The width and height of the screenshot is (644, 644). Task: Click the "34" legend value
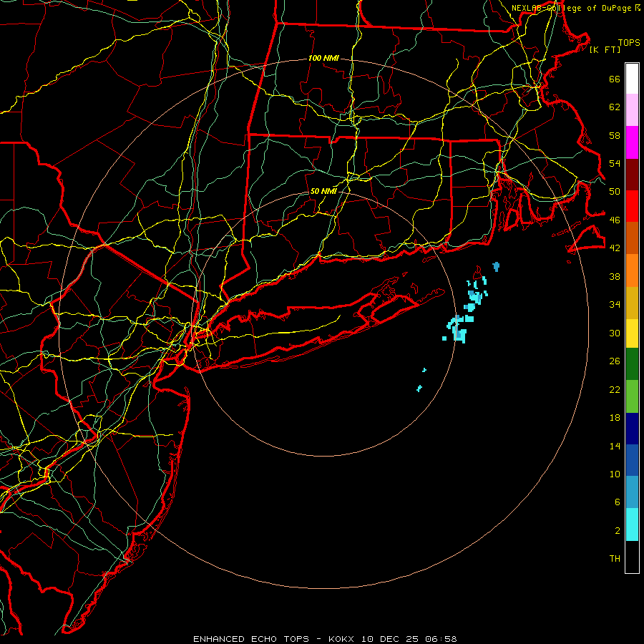tap(615, 304)
